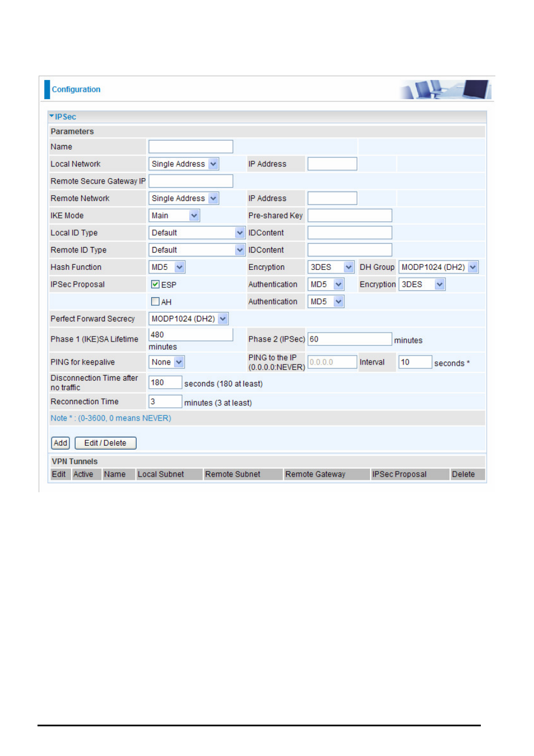Click the Interval seconds field
534x756 pixels.
415,362
